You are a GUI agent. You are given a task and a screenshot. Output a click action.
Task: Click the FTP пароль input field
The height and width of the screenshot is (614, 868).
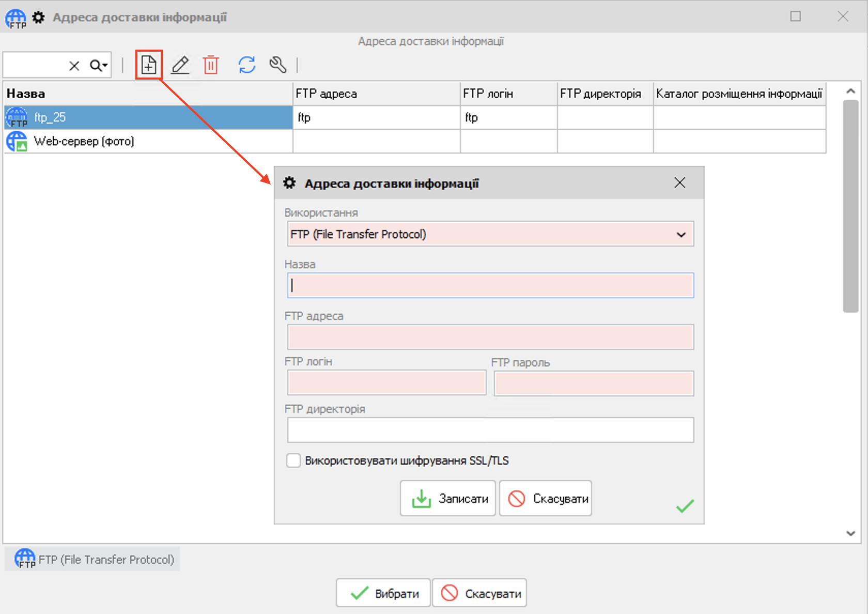click(594, 384)
